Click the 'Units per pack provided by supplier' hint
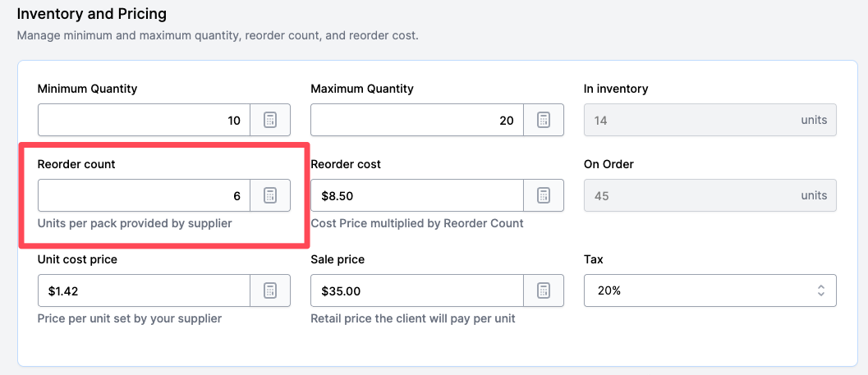 [135, 223]
